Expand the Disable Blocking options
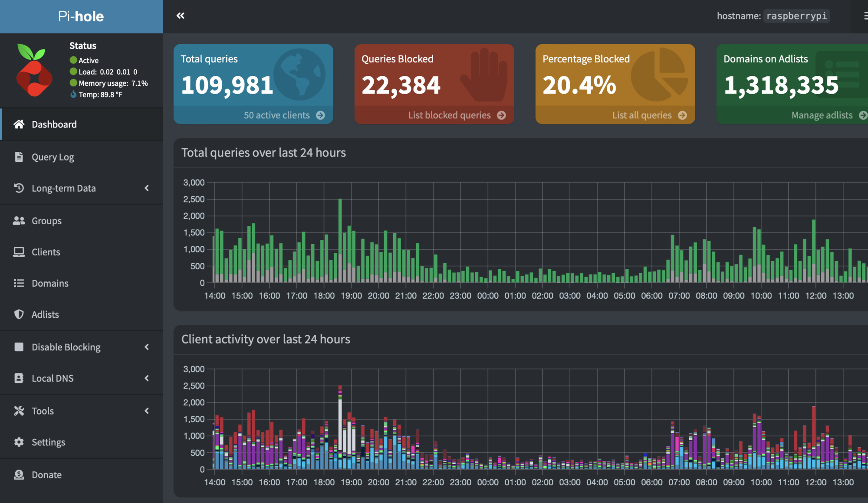 147,347
